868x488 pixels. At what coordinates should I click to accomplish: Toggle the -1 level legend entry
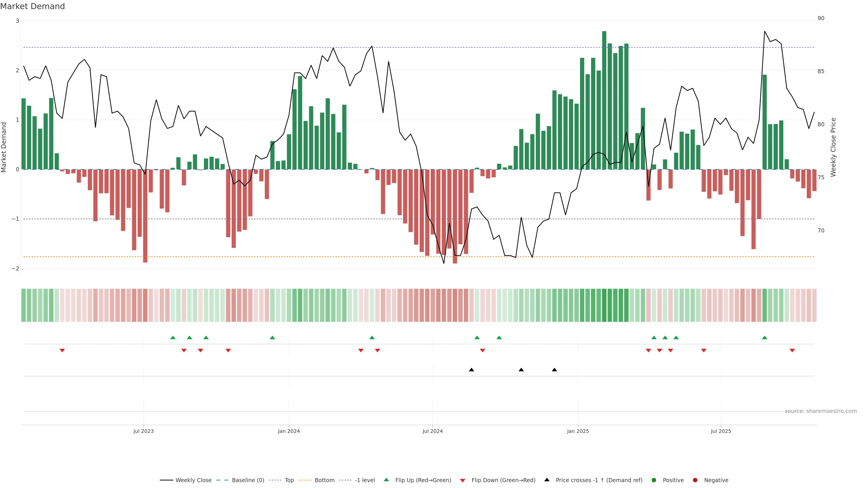[x=365, y=480]
